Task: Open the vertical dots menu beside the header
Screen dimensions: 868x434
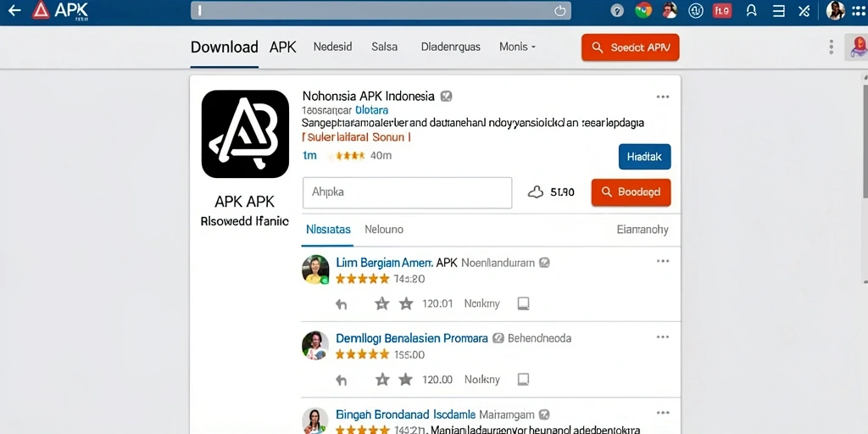Action: (x=831, y=47)
